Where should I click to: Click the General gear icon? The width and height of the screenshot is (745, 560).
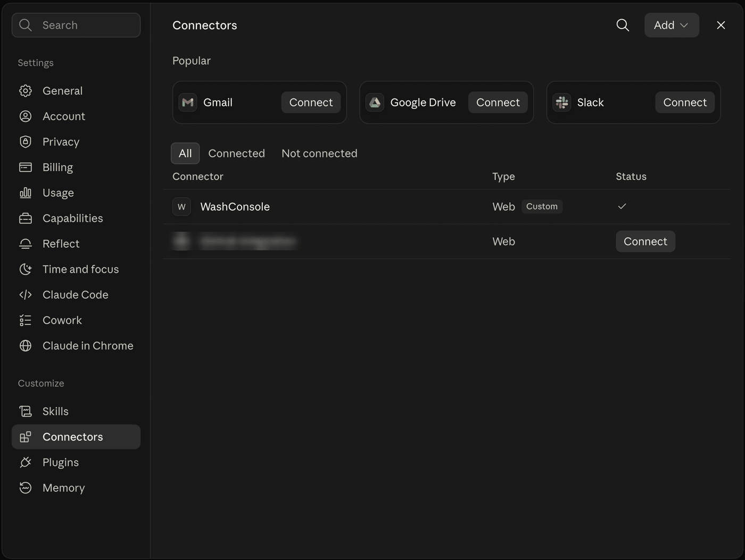tap(26, 91)
